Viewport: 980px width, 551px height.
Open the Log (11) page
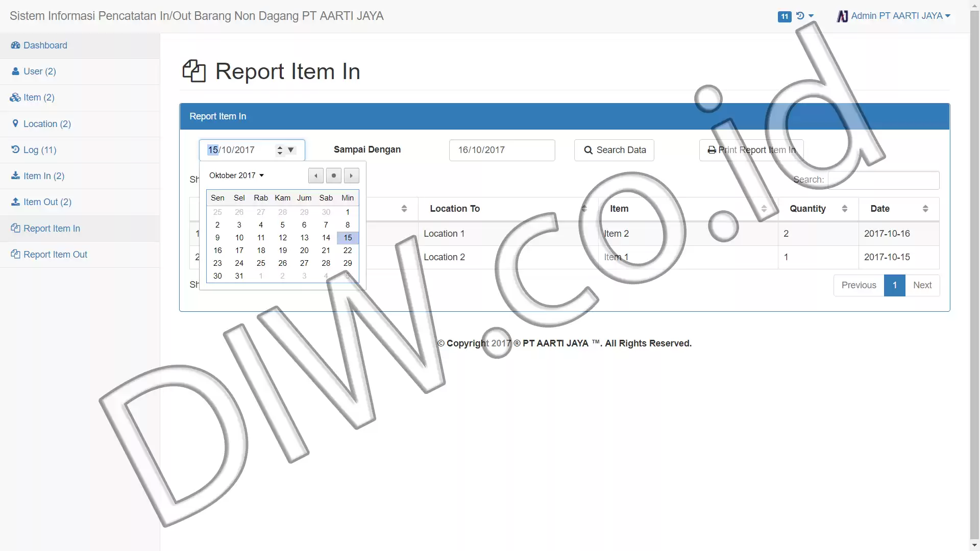[80, 150]
